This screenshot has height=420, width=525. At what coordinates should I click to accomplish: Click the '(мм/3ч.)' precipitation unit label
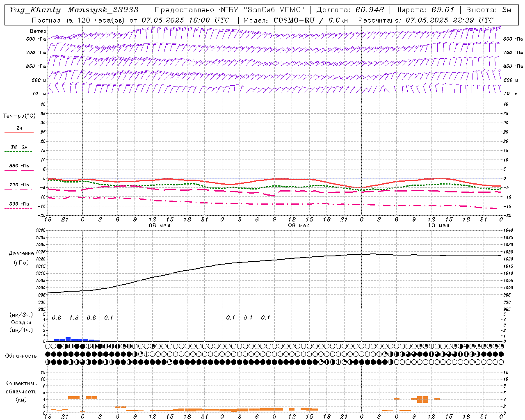pyautogui.click(x=21, y=315)
